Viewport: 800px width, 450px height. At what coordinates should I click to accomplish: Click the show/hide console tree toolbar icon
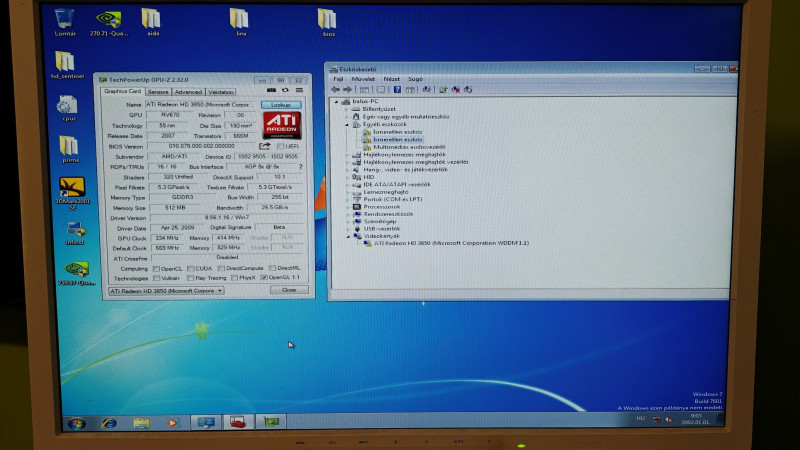[364, 90]
